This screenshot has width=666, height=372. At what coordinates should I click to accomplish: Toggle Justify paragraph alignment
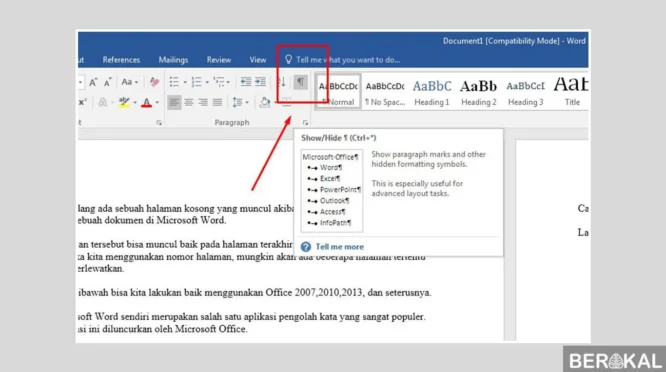217,102
